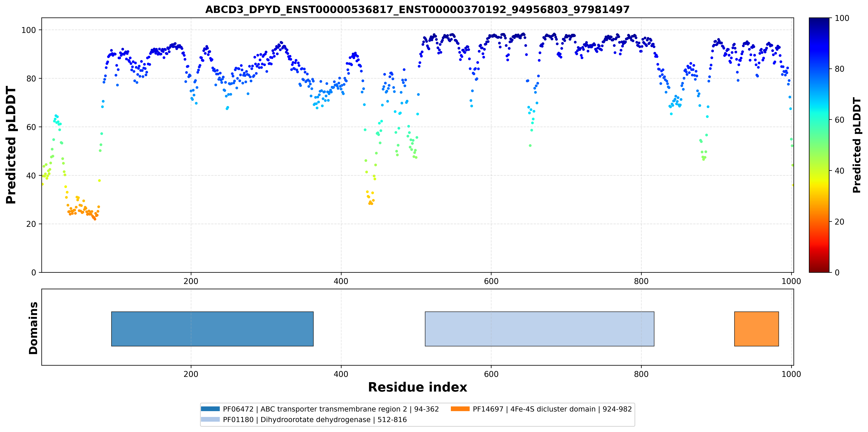This screenshot has width=868, height=432.
Task: Click the PF06472 ABC transporter legend text
Action: tap(331, 409)
